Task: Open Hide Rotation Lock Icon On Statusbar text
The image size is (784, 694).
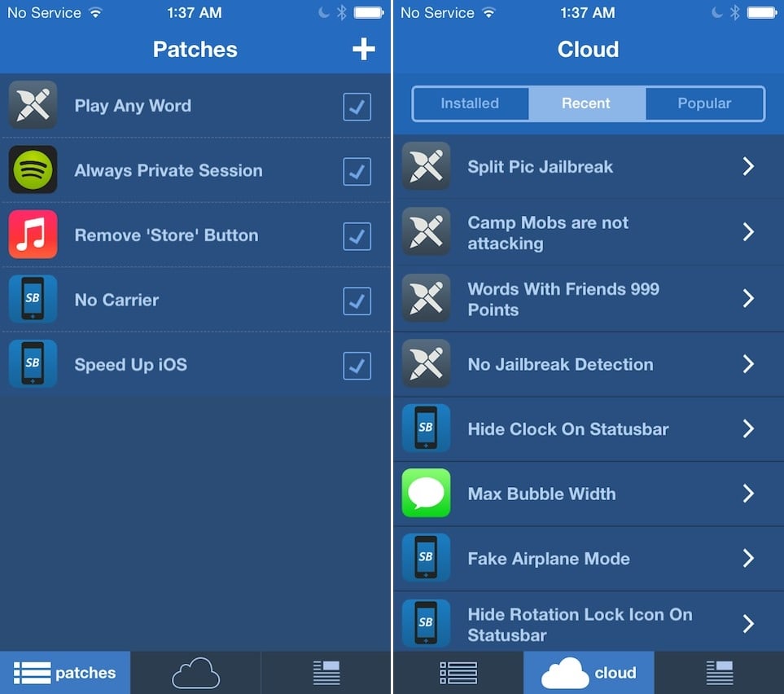Action: 580,625
